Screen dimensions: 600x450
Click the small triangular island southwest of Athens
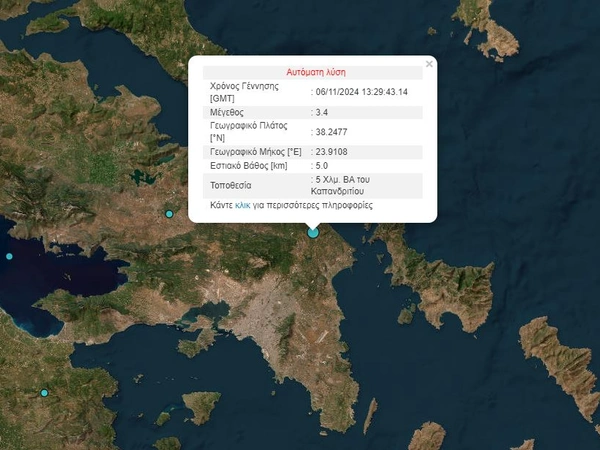point(200,404)
